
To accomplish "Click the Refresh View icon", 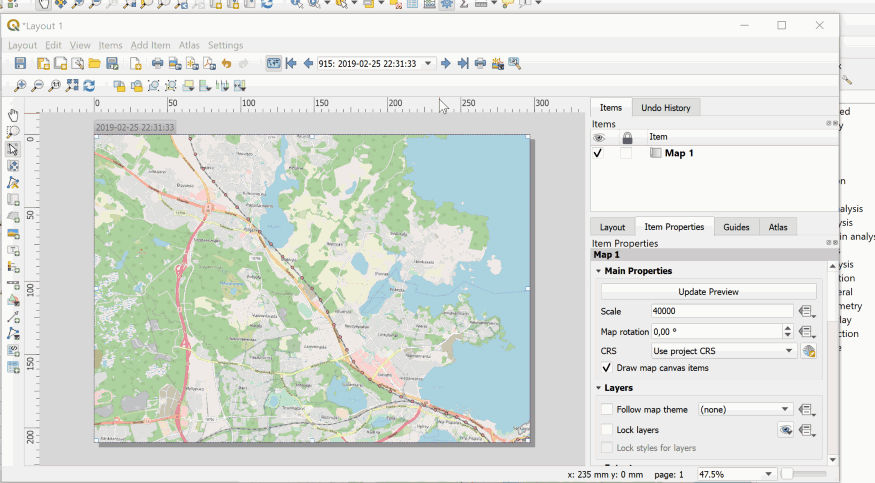I will [x=89, y=86].
